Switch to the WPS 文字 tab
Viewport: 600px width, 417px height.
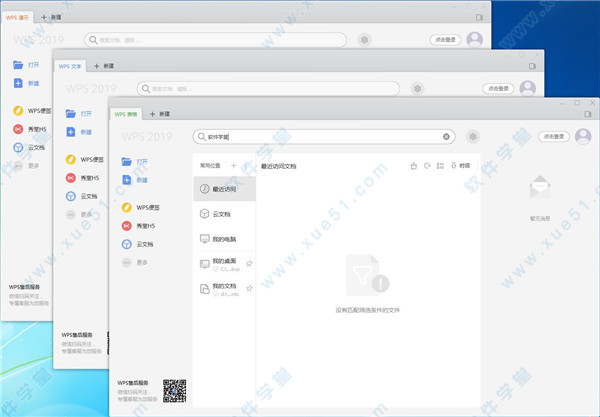pyautogui.click(x=70, y=66)
